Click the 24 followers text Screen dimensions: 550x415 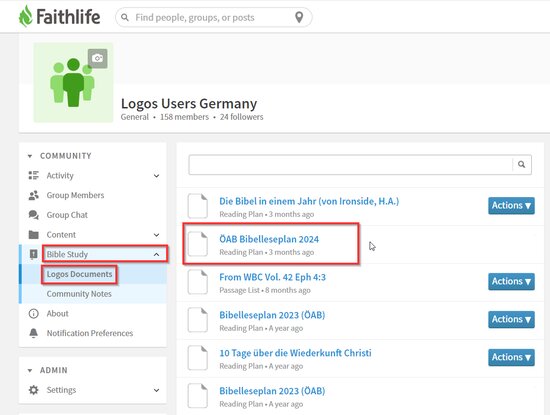241,117
